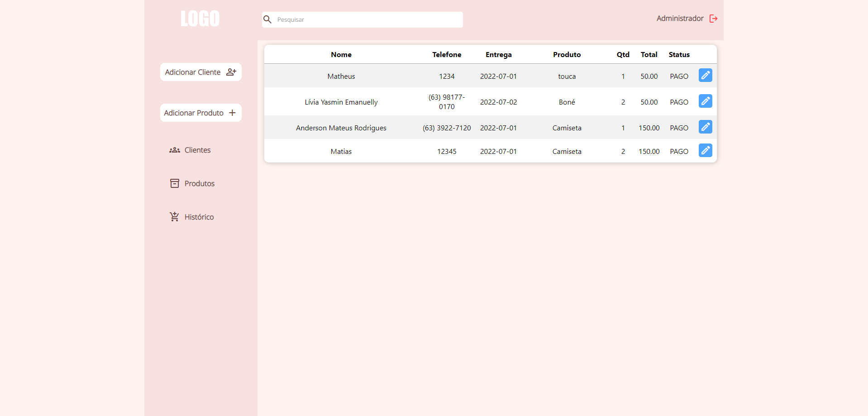Image resolution: width=868 pixels, height=416 pixels.
Task: Click the Administrador label
Action: click(x=680, y=19)
